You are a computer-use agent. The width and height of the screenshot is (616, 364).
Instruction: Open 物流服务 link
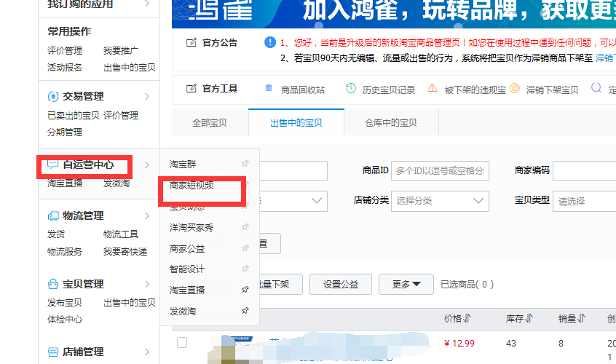click(65, 252)
